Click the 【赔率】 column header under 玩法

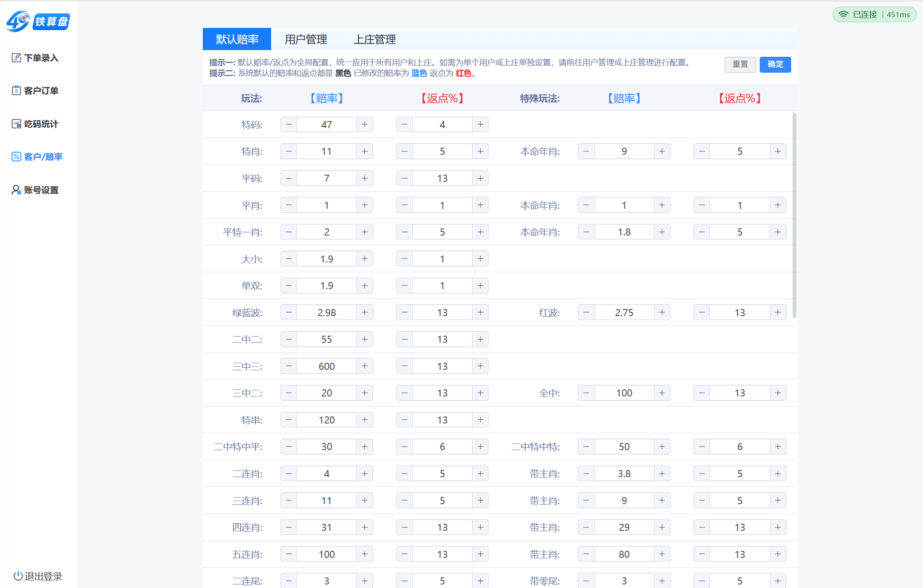pos(327,98)
